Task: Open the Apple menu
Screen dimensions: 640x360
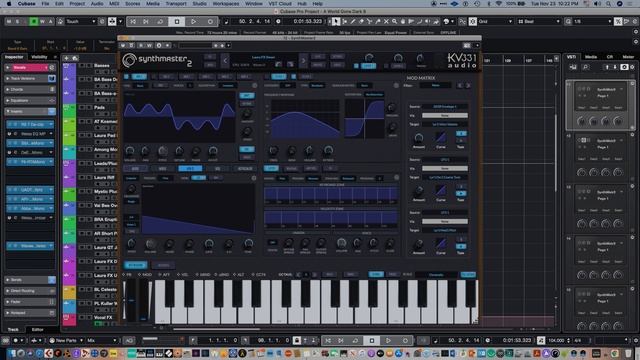Action: point(9,4)
